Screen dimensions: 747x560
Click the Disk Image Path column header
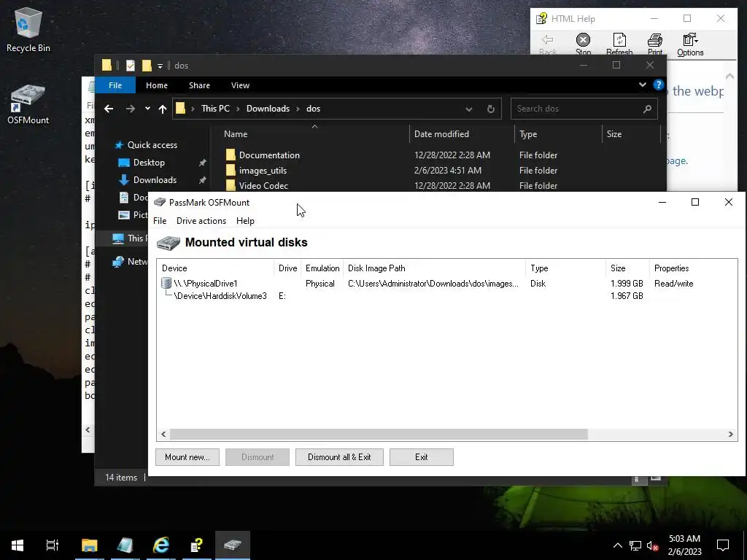point(434,268)
